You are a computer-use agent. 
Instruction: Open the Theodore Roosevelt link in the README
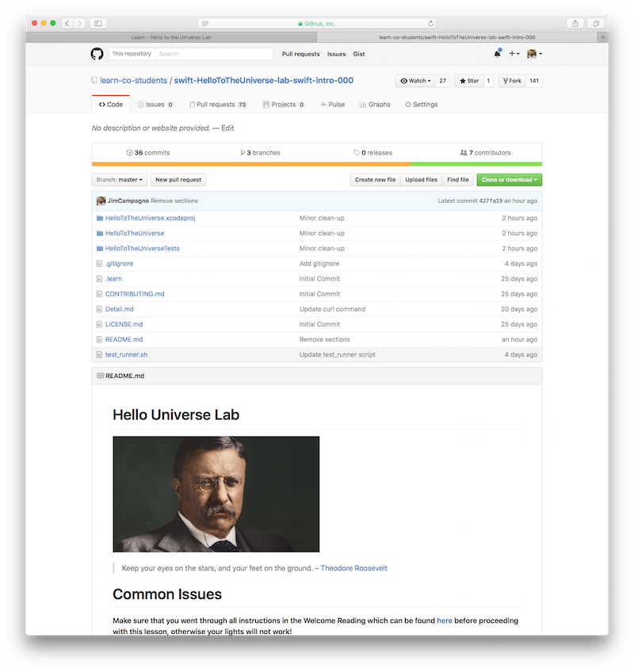point(354,567)
